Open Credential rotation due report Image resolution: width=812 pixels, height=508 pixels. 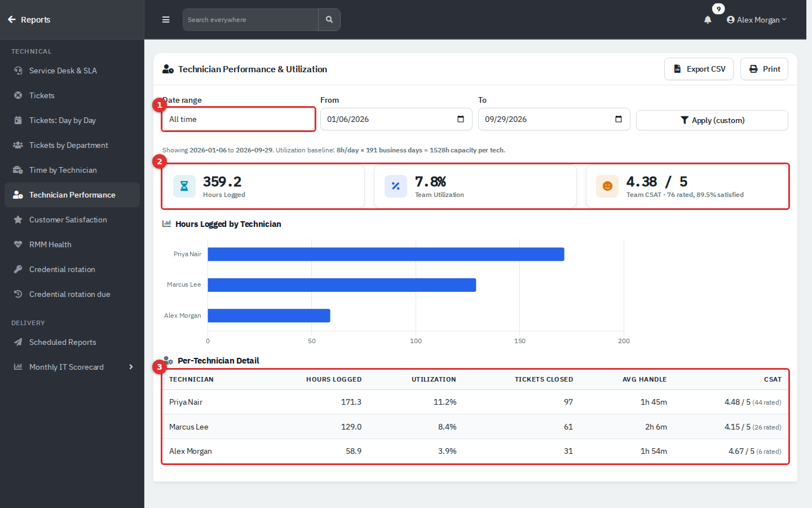72,294
